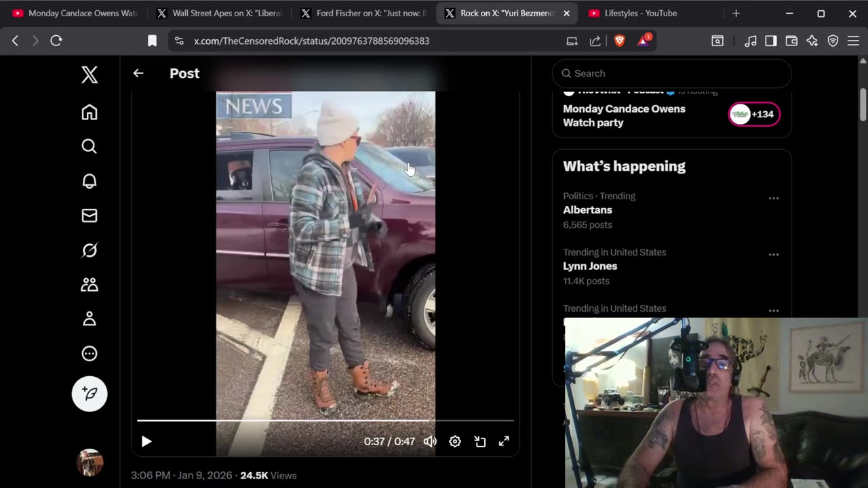Open Brave VPN icon

833,41
